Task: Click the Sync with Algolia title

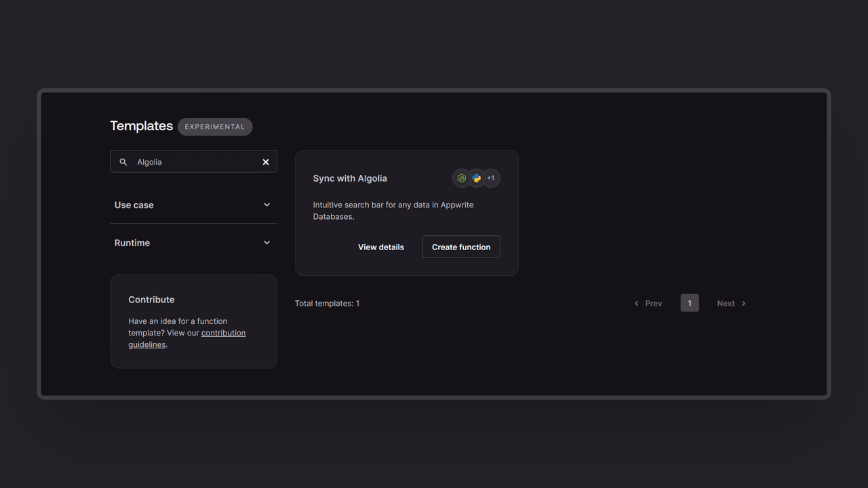Action: 350,178
